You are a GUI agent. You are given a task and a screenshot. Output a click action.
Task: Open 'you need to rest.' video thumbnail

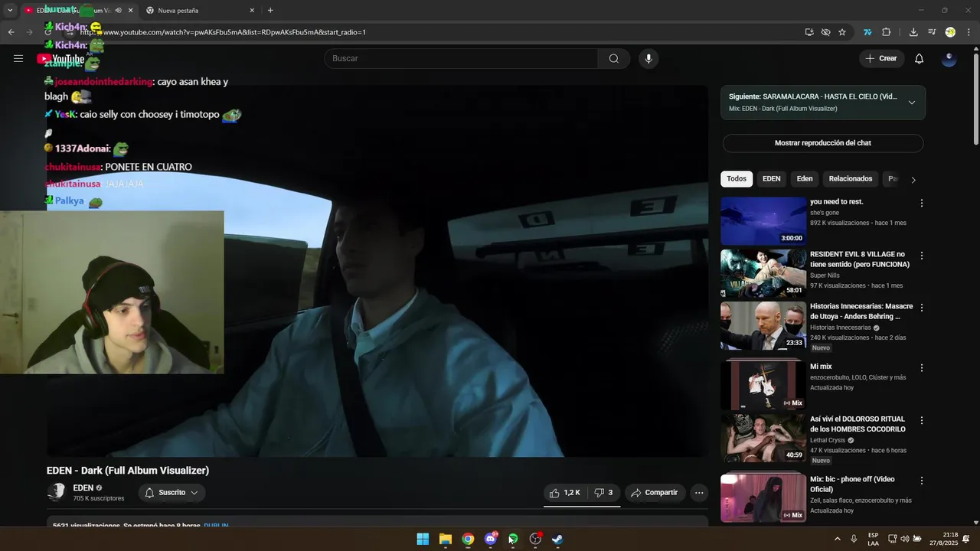click(x=763, y=221)
